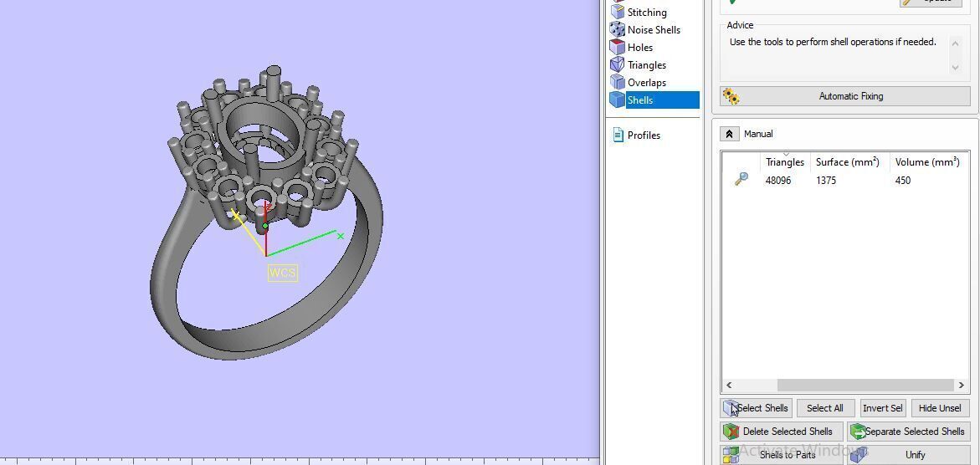This screenshot has height=465, width=980.
Task: Click the Separate Selected Shells icon
Action: click(857, 432)
